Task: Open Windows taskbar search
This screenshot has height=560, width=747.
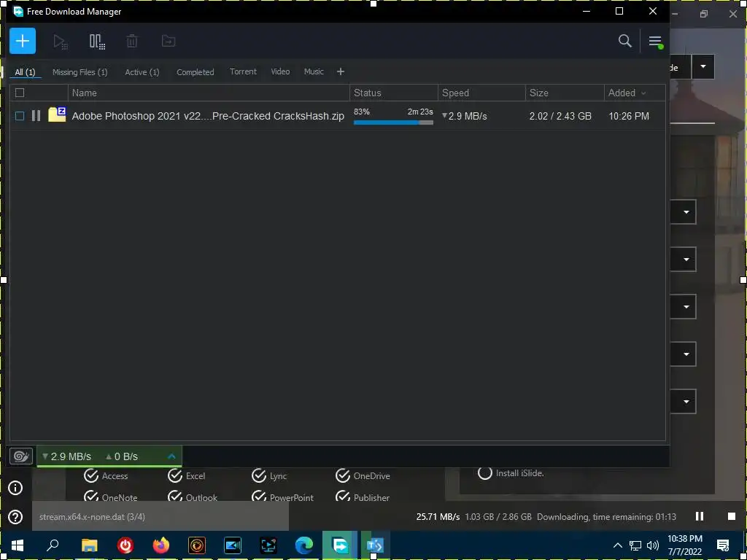Action: 53,545
